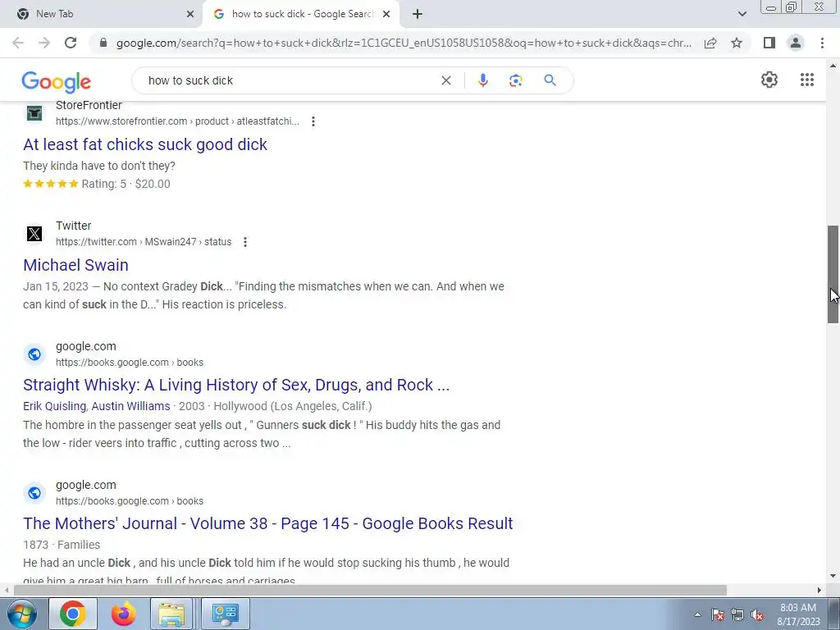Screen dimensions: 840x630
Task: Switch to the New Tab tab
Action: tap(102, 14)
